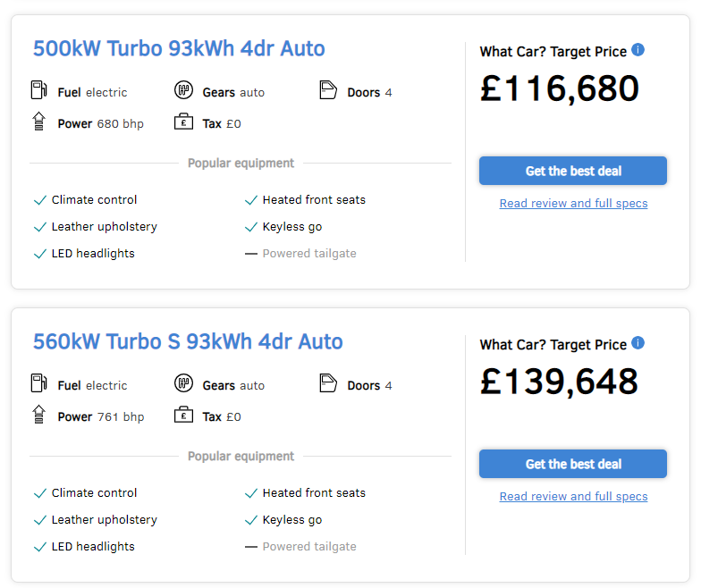Click the gears icon in the Turbo S card
The height and width of the screenshot is (588, 701).
tap(183, 382)
